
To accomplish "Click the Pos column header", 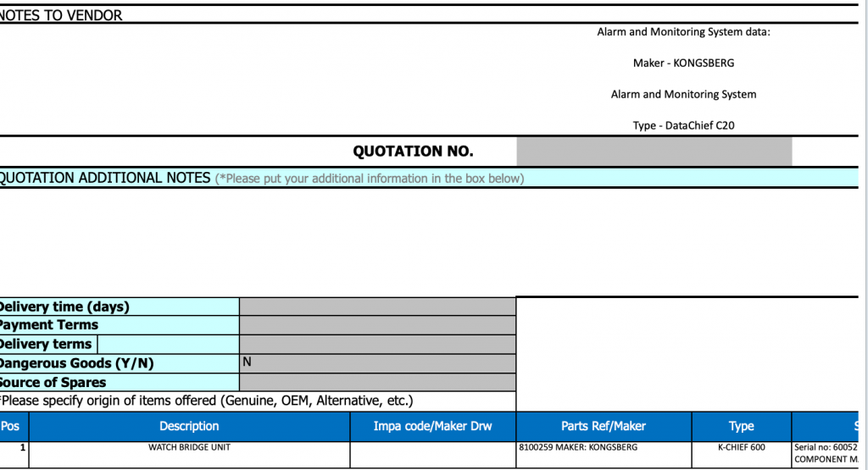I will [11, 426].
